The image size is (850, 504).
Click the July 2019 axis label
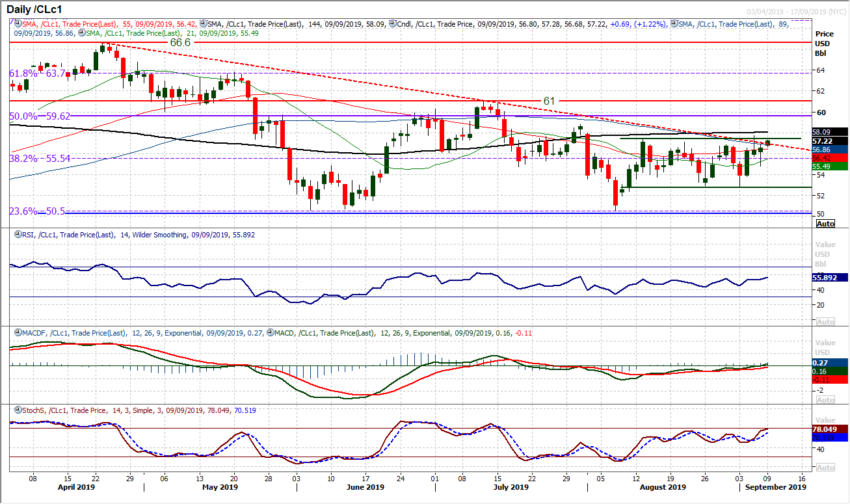pyautogui.click(x=510, y=486)
